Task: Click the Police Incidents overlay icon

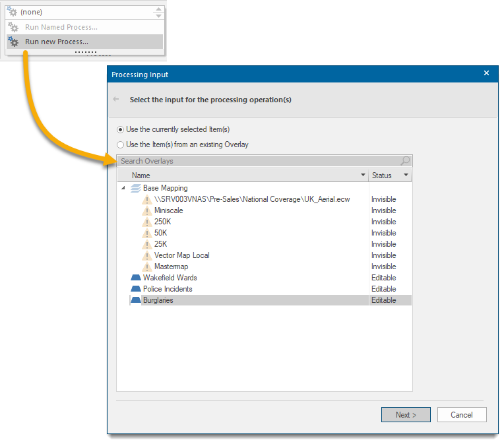Action: 136,289
